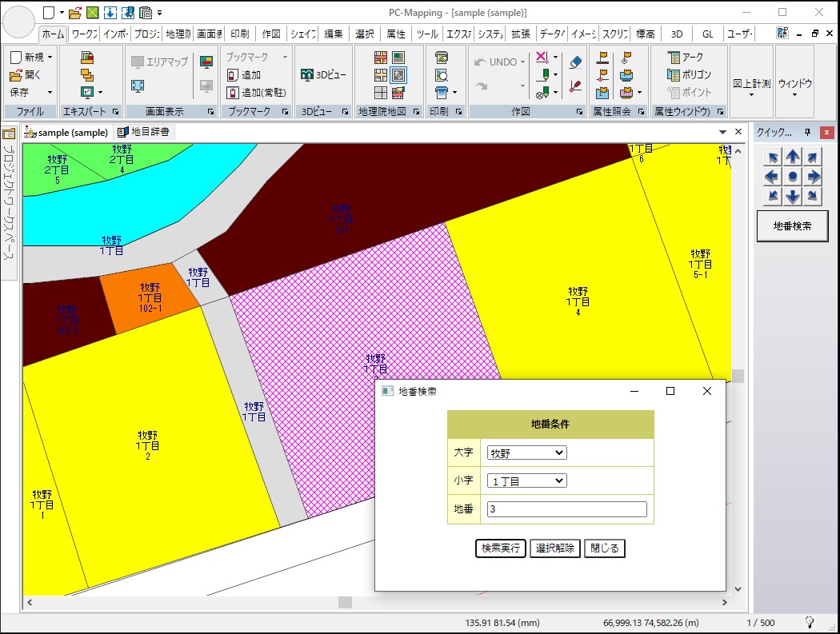Click the red pin drawing tool in 作図

pos(575,86)
